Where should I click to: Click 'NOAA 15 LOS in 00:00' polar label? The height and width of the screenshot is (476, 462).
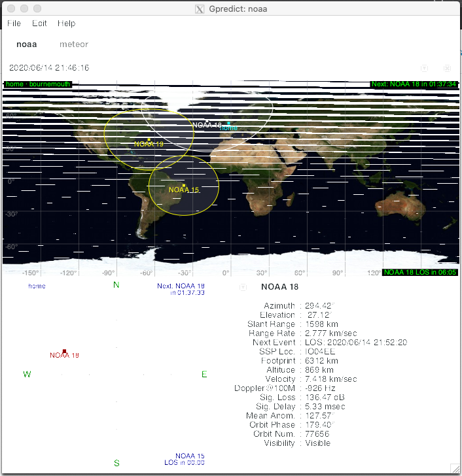coord(185,459)
